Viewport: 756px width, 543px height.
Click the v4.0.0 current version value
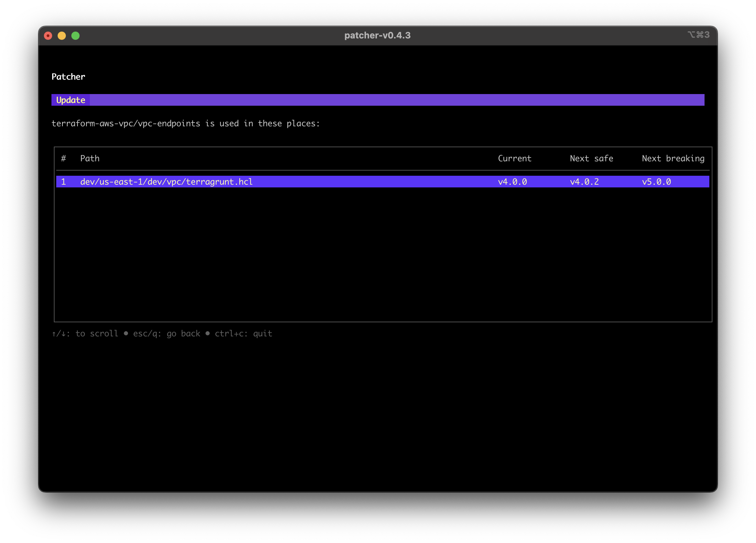tap(513, 182)
